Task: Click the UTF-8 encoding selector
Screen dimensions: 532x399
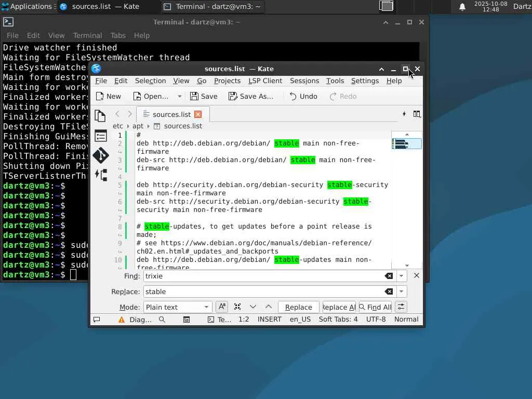Action: [x=376, y=320]
